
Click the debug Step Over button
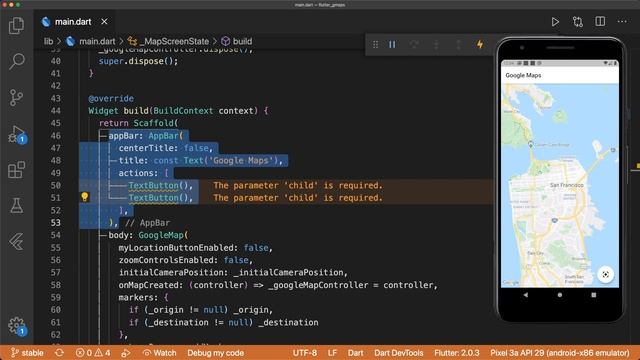tap(414, 44)
